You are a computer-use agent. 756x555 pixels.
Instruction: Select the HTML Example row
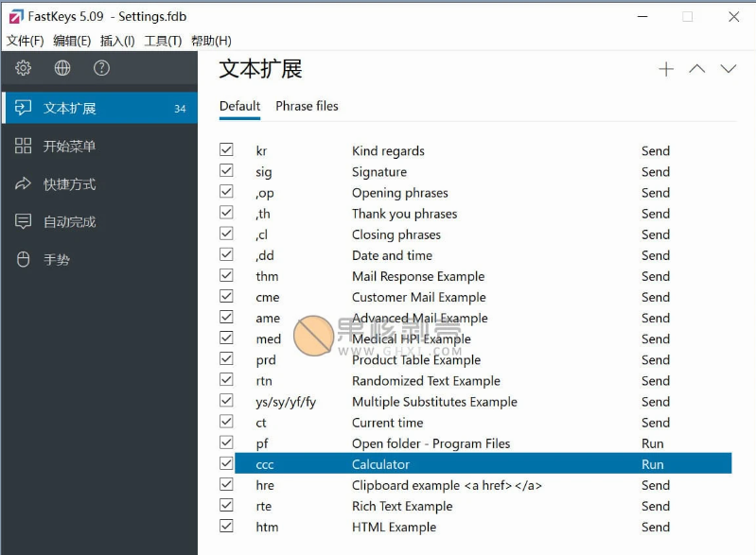click(x=483, y=527)
